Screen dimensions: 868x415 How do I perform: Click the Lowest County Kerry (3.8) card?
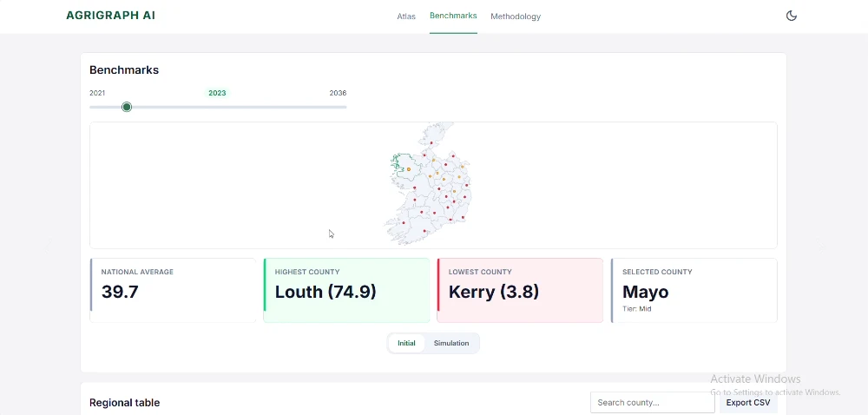click(x=520, y=290)
